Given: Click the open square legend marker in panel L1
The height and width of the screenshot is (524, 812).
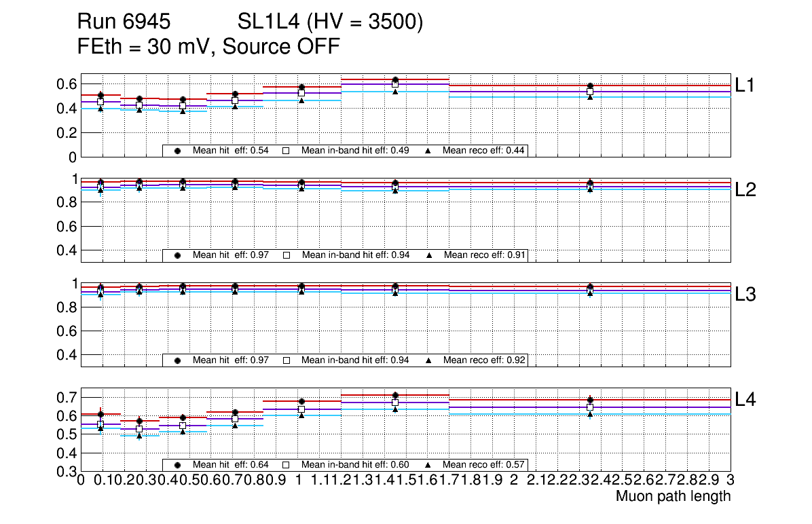Looking at the screenshot, I should [x=286, y=151].
